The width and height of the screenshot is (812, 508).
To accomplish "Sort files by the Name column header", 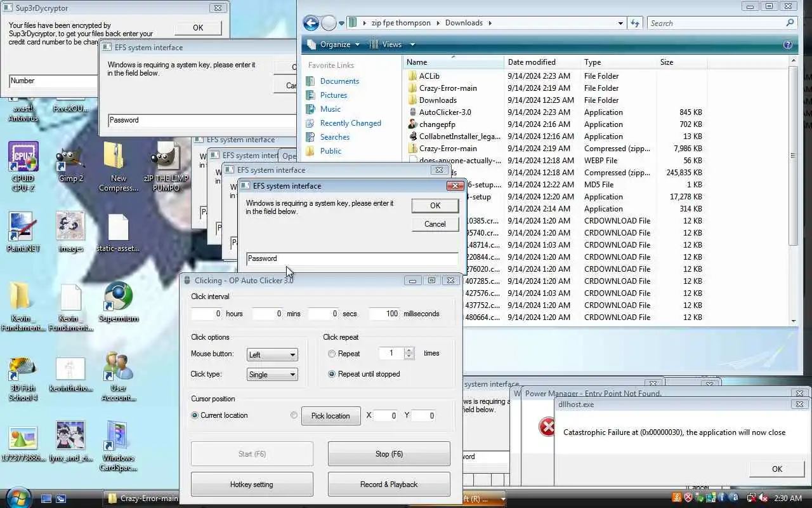I will 454,62.
